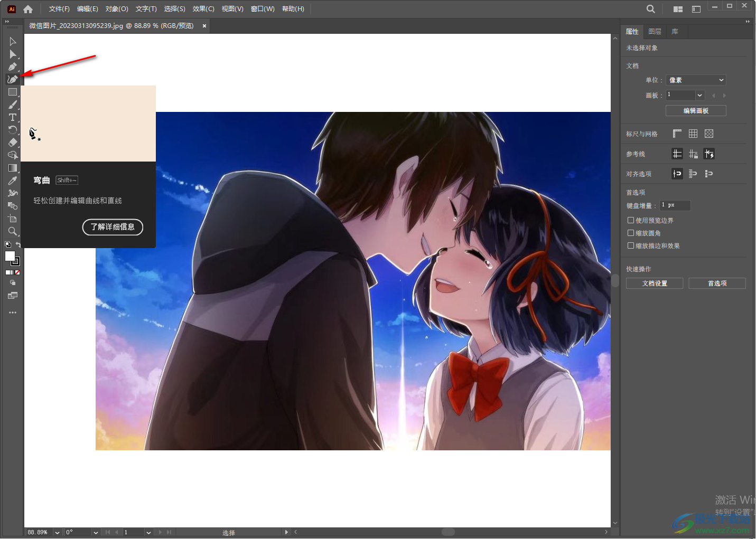The height and width of the screenshot is (539, 756).
Task: Open artboard navigation dropdown in status bar
Action: [x=148, y=532]
